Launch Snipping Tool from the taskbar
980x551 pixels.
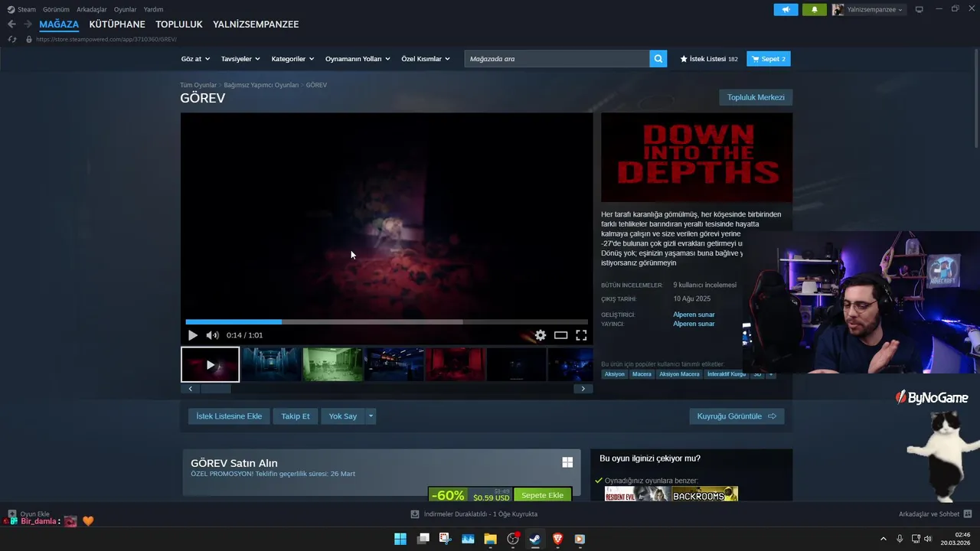coord(445,539)
